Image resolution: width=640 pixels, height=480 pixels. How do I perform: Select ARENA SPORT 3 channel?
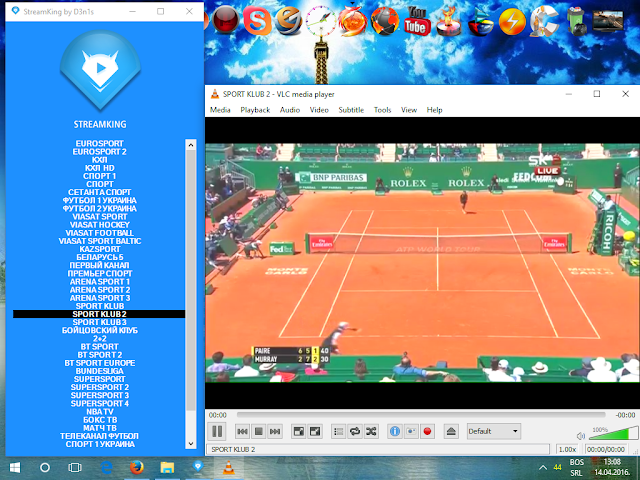[99, 298]
